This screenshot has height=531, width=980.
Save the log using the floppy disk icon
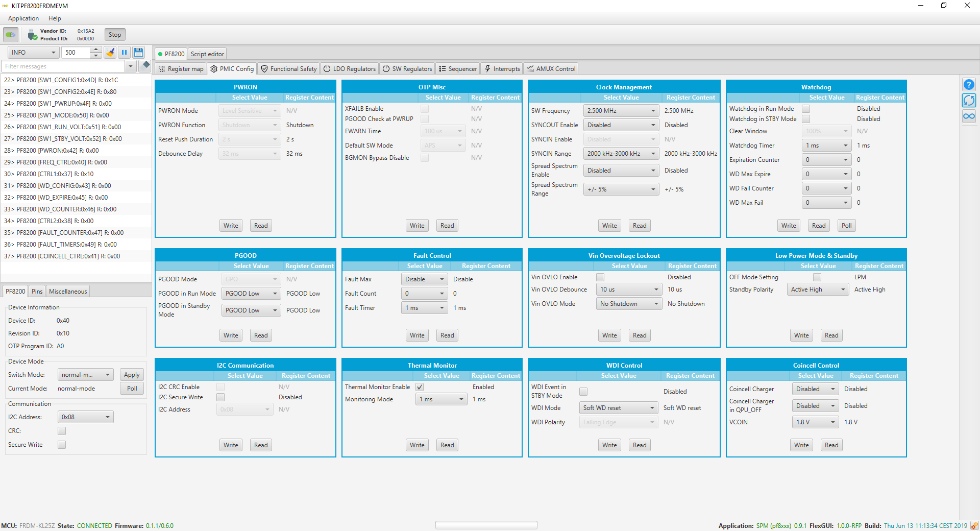pyautogui.click(x=138, y=53)
